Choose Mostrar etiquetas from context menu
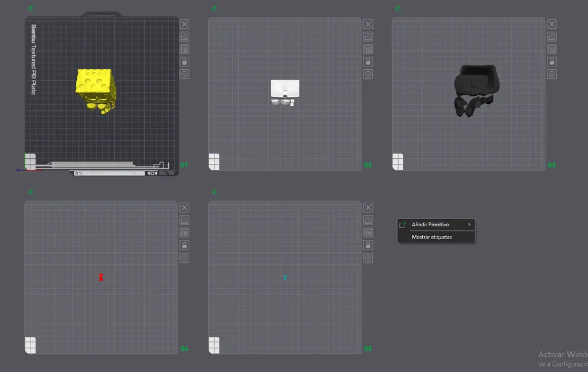The width and height of the screenshot is (588, 372). 436,237
